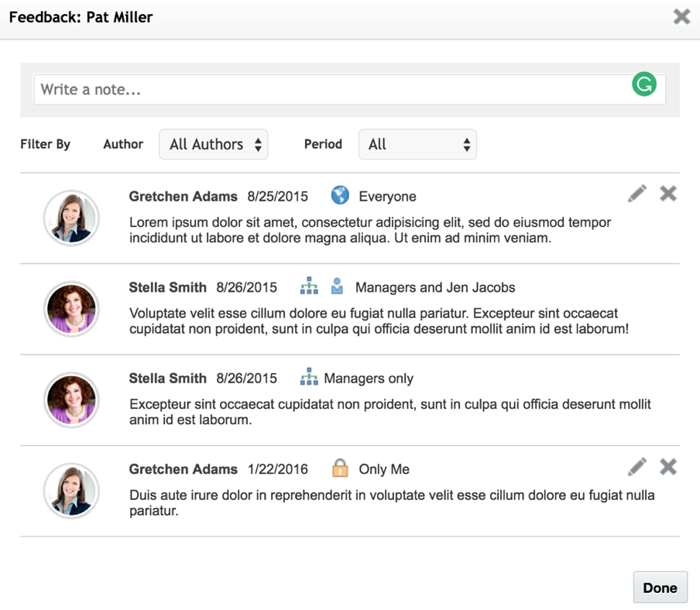This screenshot has width=700, height=610.
Task: Click the 8/25/2015 date
Action: [x=278, y=197]
